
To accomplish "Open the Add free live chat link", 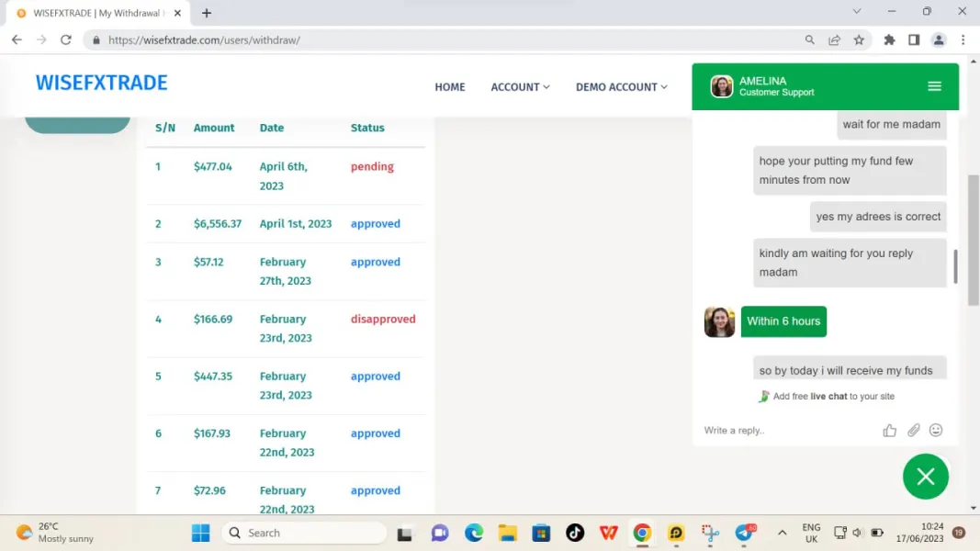I will point(827,397).
